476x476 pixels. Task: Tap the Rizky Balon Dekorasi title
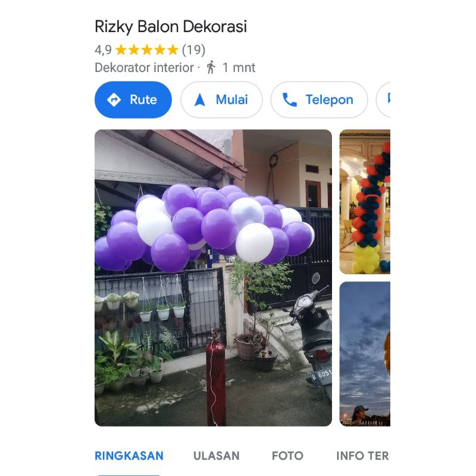pos(171,27)
